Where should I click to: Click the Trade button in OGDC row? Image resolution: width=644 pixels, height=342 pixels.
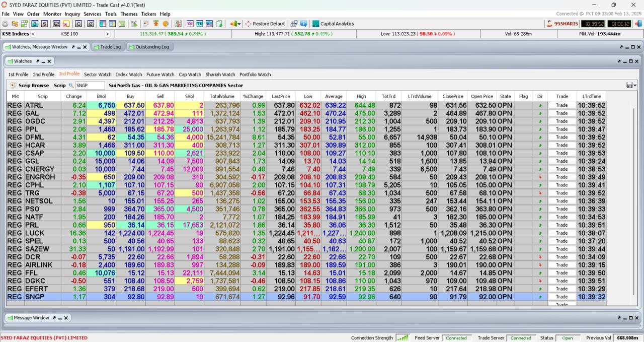coord(561,121)
